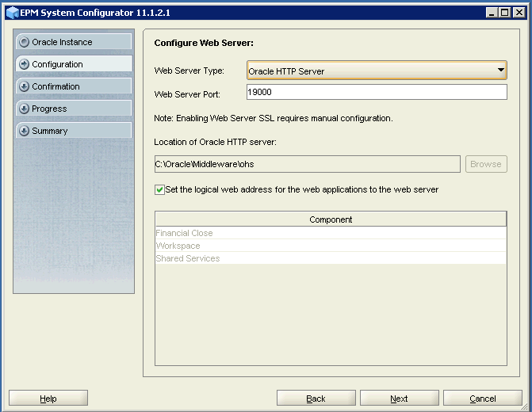Click the Oracle HTTP server location field
This screenshot has width=532, height=412.
point(308,164)
